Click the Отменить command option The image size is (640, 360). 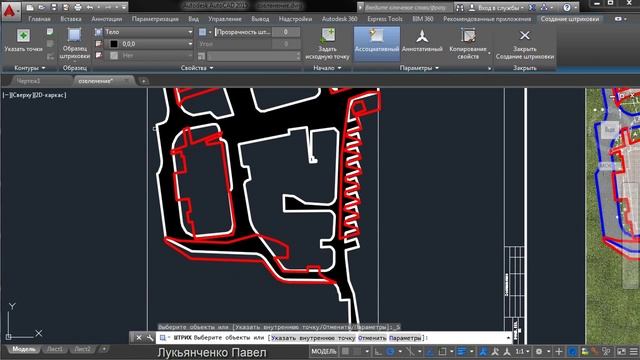click(x=372, y=338)
